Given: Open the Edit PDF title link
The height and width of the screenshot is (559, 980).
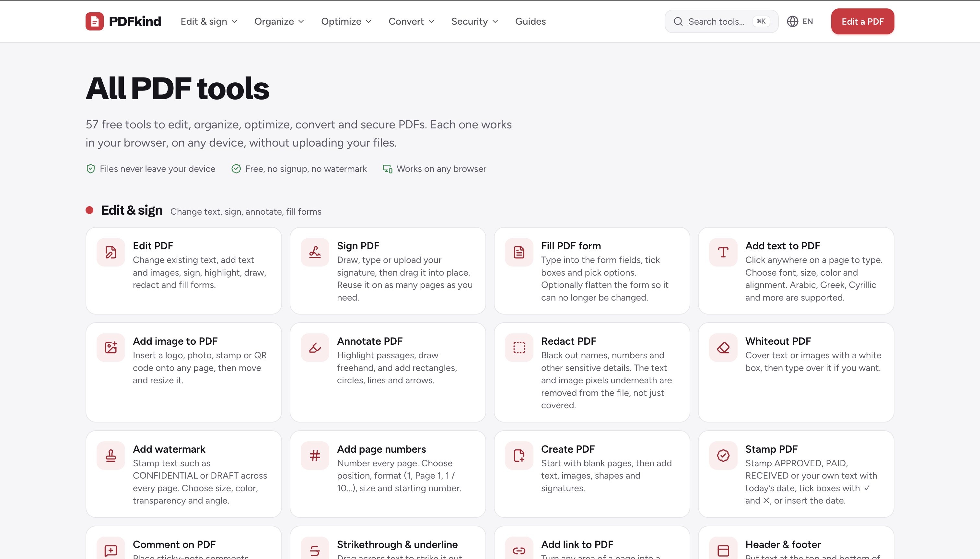Looking at the screenshot, I should tap(153, 246).
